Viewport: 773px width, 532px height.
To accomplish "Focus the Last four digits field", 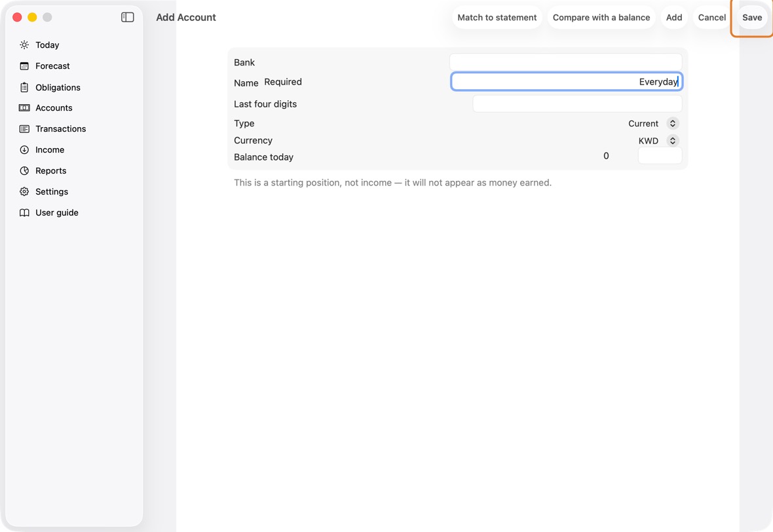I will (577, 104).
